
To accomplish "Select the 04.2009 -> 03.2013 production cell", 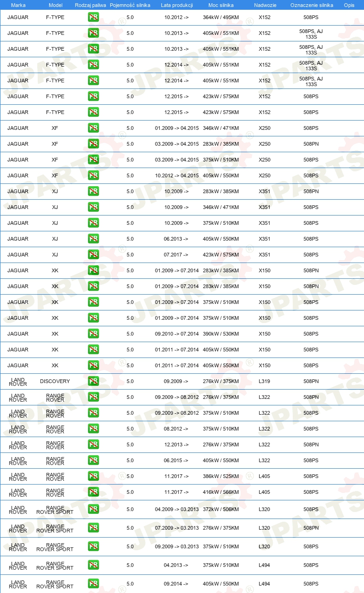I will (177, 509).
